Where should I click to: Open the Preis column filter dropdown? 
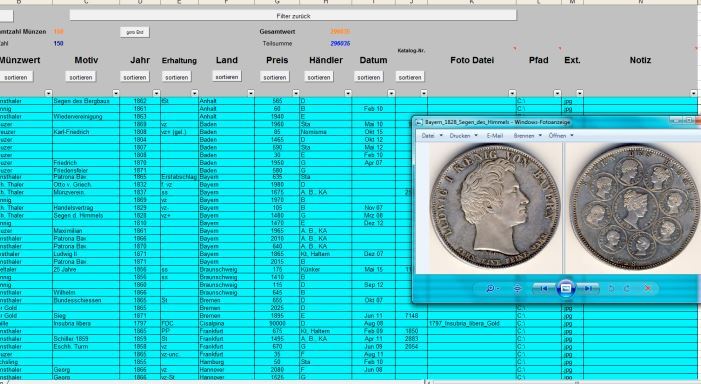pos(296,93)
